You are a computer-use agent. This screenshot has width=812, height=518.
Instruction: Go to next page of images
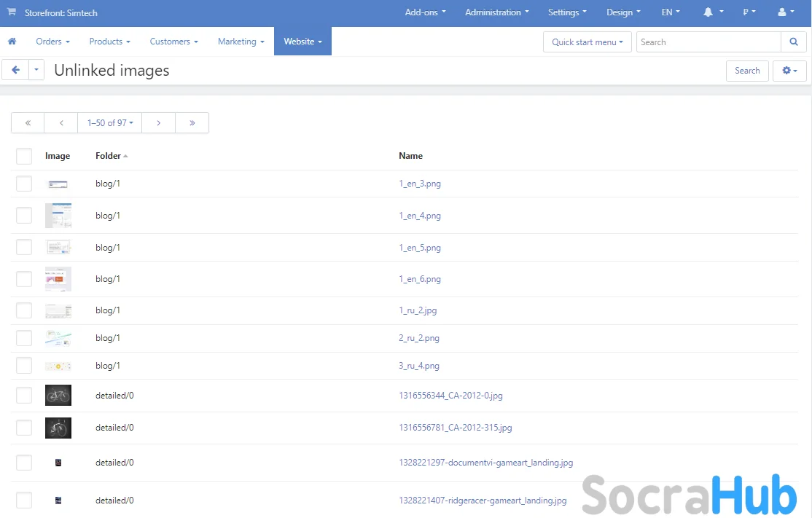click(x=158, y=123)
